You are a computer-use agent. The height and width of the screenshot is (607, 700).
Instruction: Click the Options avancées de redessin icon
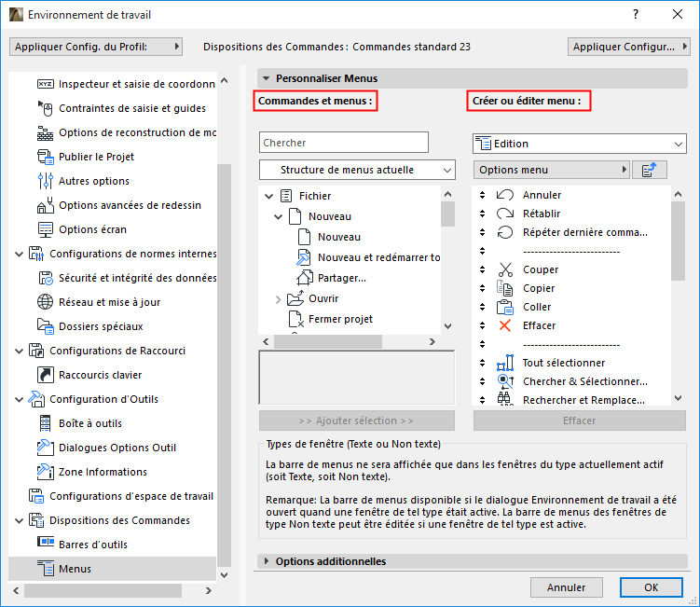click(45, 205)
